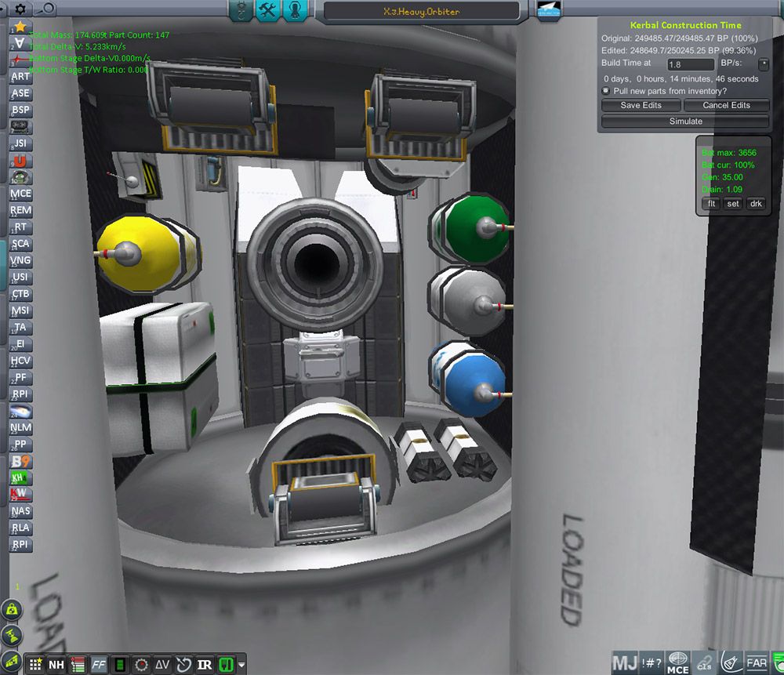Select the CTB parts category tab

point(20,294)
